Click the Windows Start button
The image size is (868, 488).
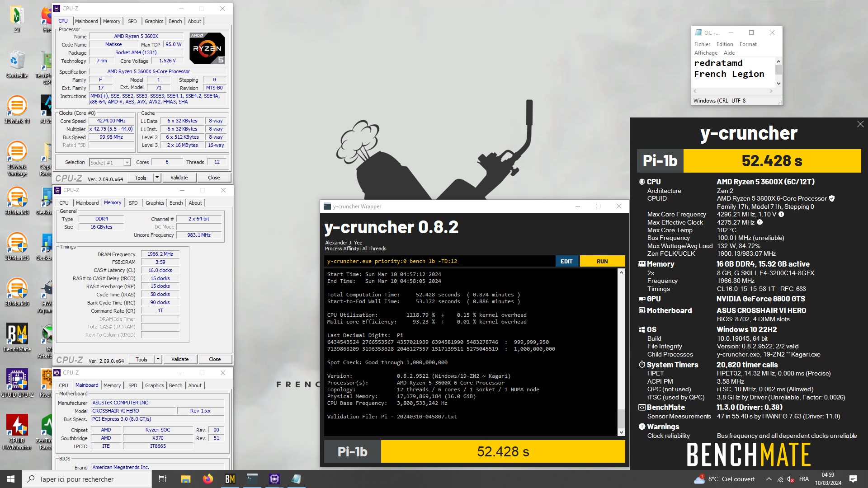tap(11, 479)
